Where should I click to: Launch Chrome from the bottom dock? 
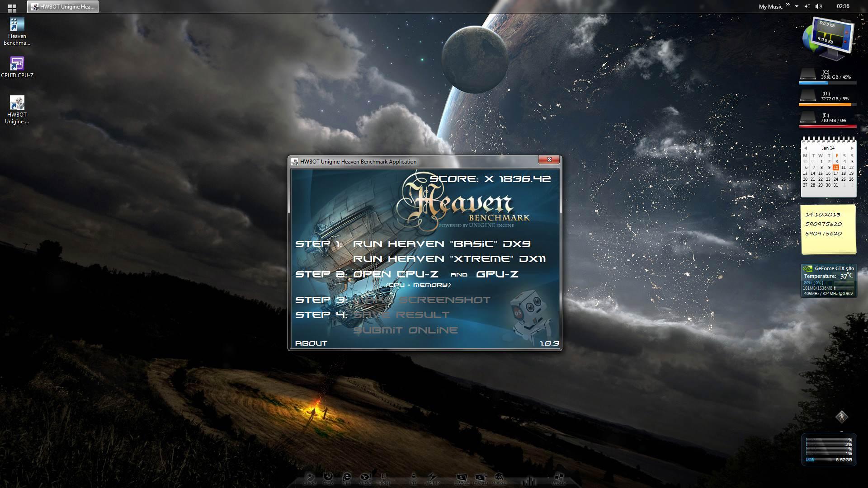coord(310,479)
